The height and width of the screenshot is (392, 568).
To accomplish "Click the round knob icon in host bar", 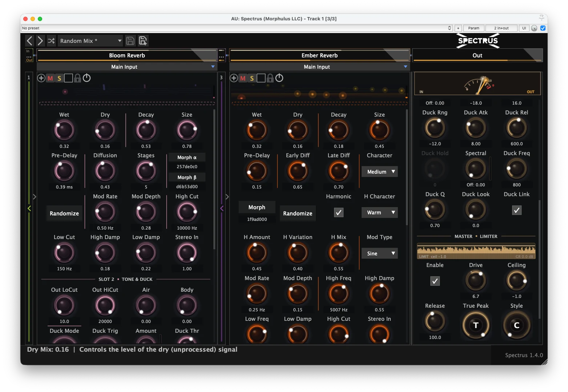I will click(534, 28).
